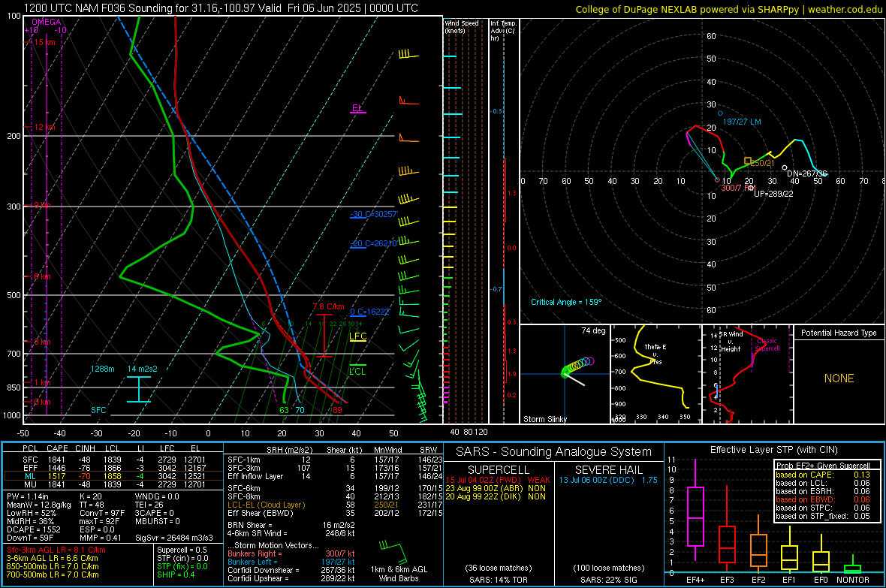Click the DCAPE = 1552 value
The height and width of the screenshot is (588, 886).
click(x=33, y=529)
